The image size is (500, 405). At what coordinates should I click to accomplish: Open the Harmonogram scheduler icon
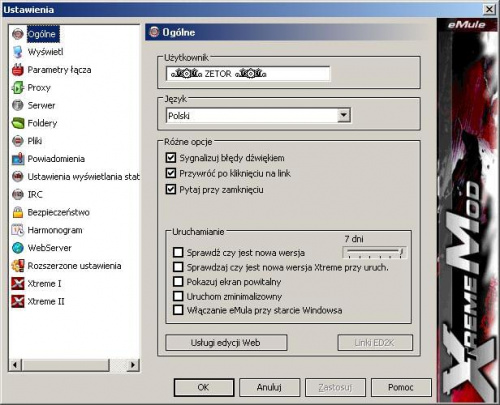point(18,230)
